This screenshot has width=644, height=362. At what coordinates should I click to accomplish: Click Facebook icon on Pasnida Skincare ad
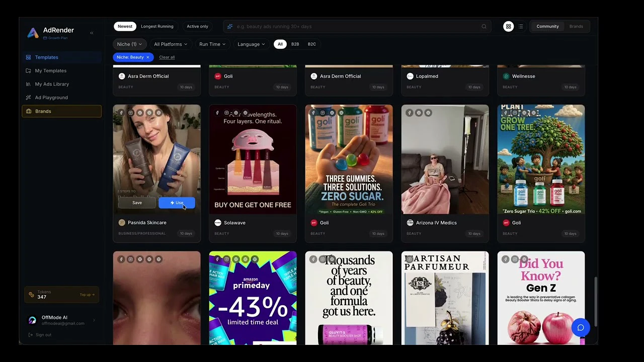click(x=121, y=113)
